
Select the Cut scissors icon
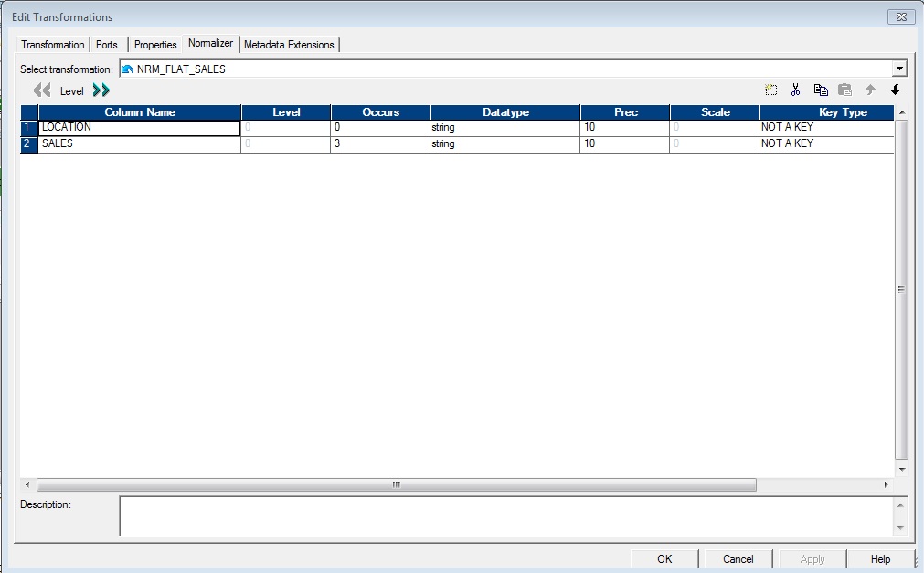coord(795,90)
